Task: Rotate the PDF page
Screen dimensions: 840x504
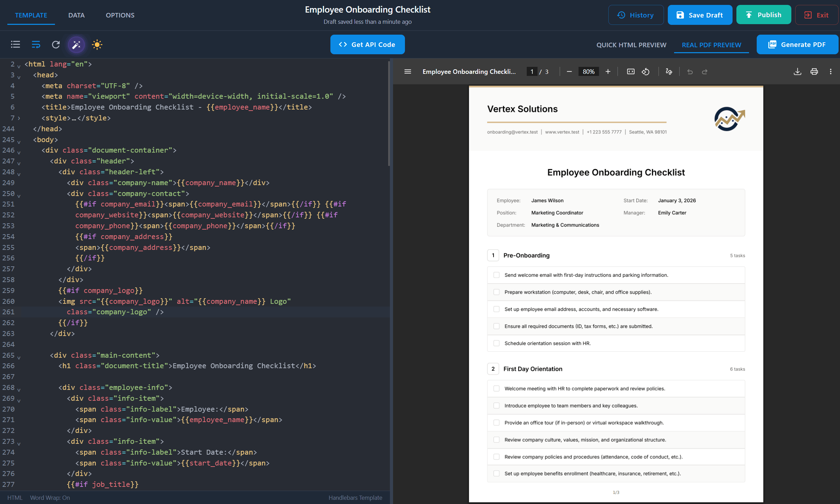Action: (646, 71)
